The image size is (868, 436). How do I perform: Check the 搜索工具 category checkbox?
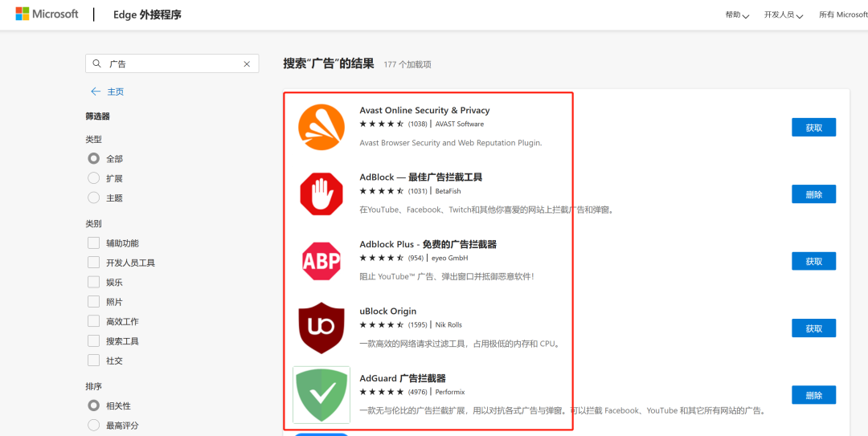coord(93,340)
